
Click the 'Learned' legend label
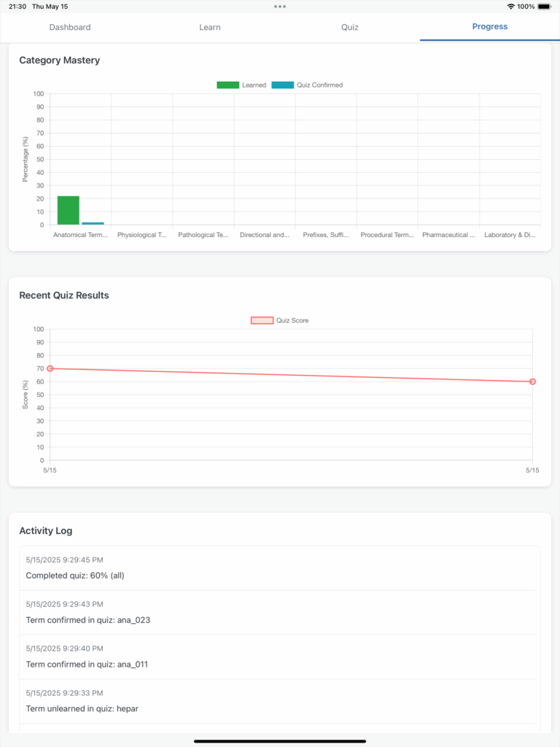[x=254, y=85]
